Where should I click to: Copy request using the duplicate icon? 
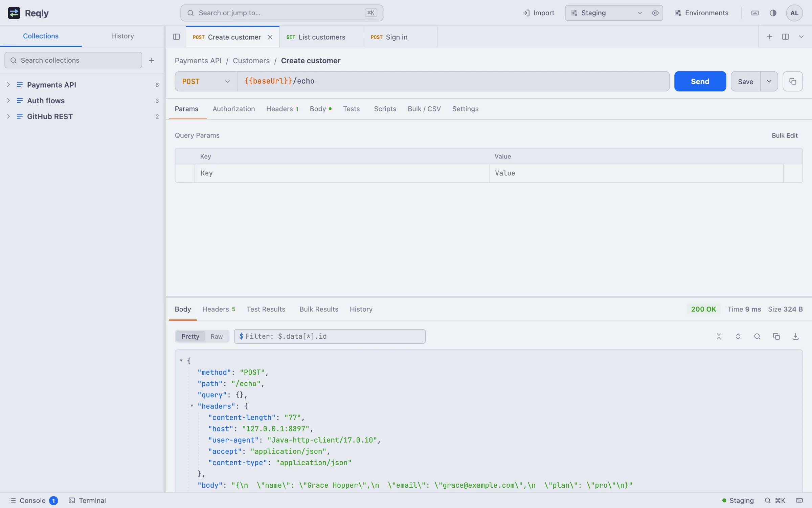click(793, 81)
